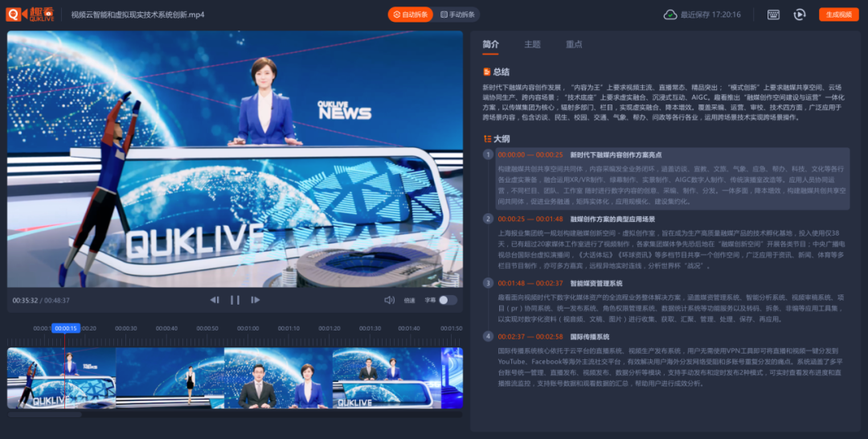Screen dimensions: 868x439
Task: Toggle the 字幕 subtitle switch
Action: click(448, 300)
